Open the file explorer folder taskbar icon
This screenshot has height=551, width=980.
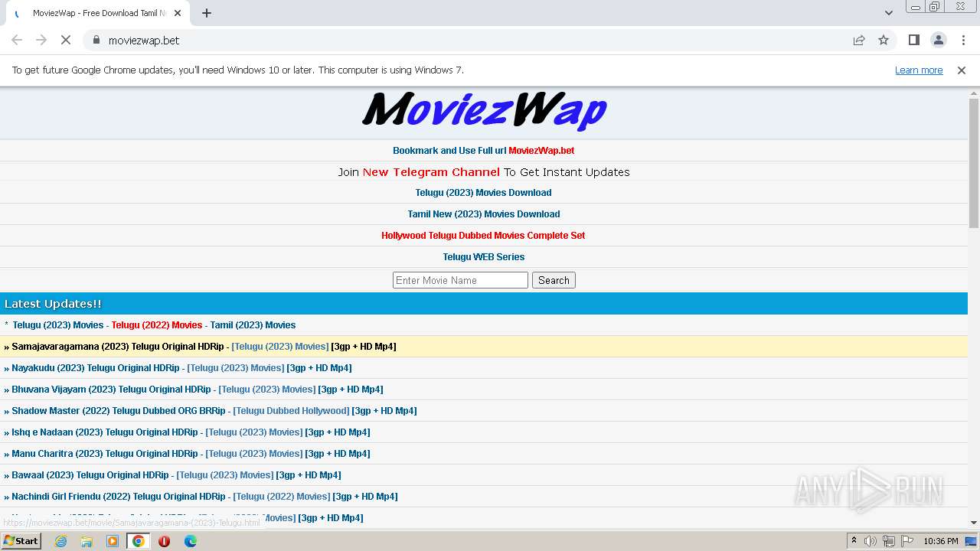[x=87, y=541]
